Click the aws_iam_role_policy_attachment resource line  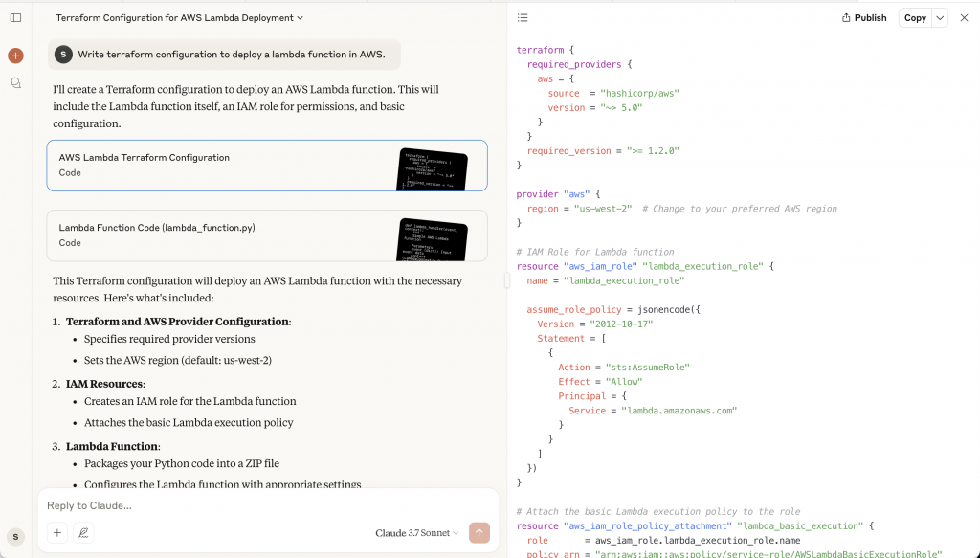[695, 526]
